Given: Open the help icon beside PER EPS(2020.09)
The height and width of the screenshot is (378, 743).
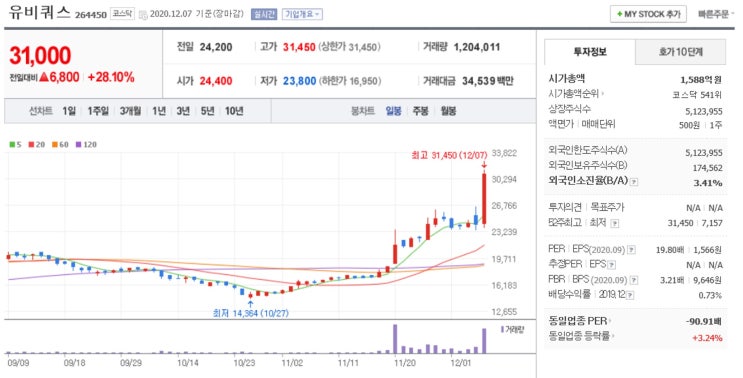Looking at the screenshot, I should coord(631,250).
